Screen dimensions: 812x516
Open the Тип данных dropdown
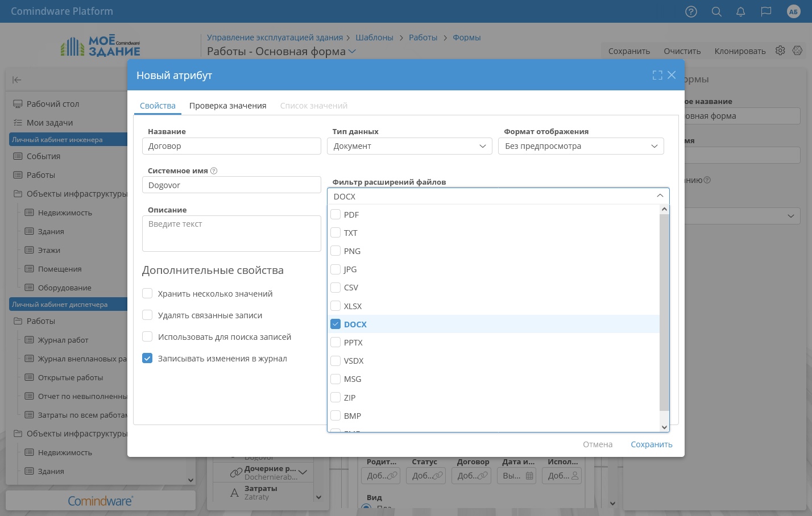(409, 146)
